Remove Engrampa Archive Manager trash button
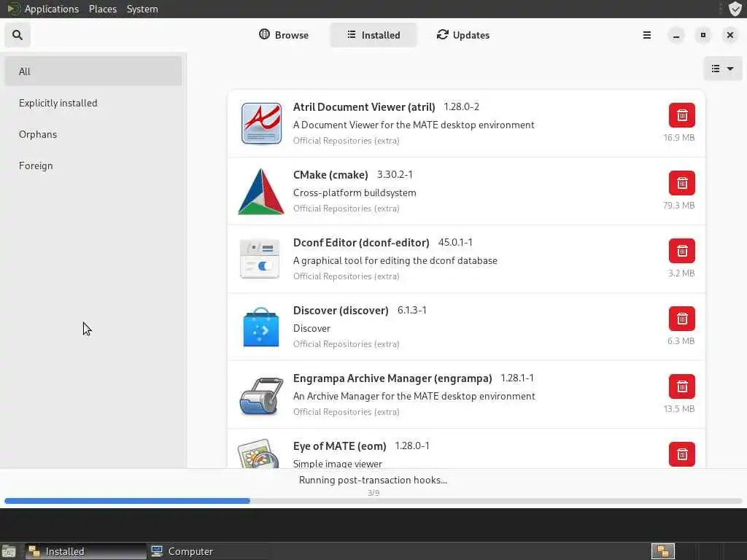This screenshot has width=747, height=560. (x=682, y=386)
